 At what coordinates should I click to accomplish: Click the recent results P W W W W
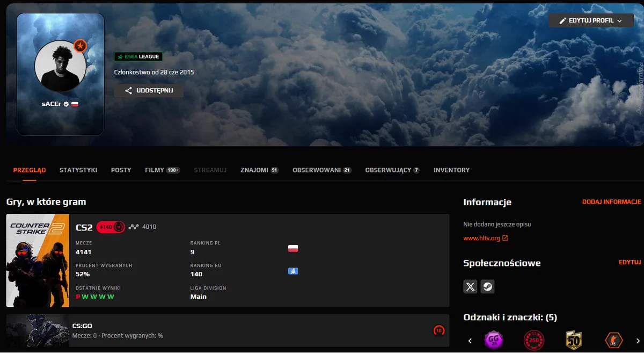point(95,297)
